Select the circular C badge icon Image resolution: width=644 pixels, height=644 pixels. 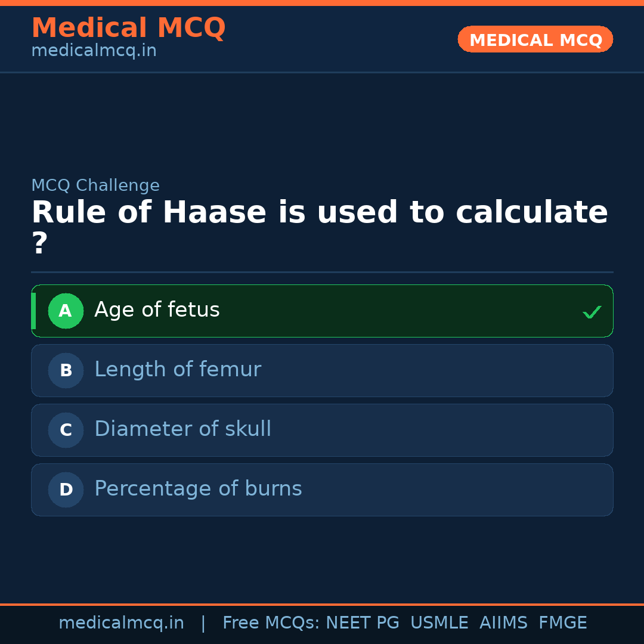pos(66,430)
